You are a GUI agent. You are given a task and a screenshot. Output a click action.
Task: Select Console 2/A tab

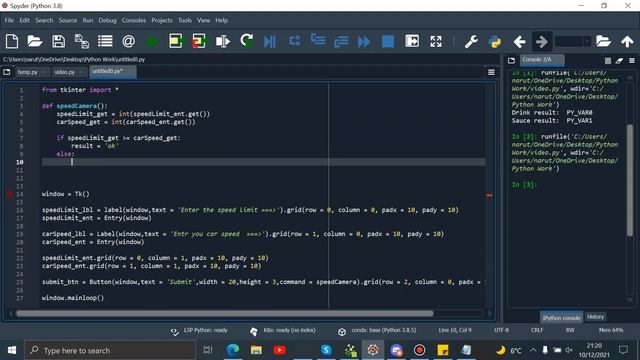click(x=541, y=60)
